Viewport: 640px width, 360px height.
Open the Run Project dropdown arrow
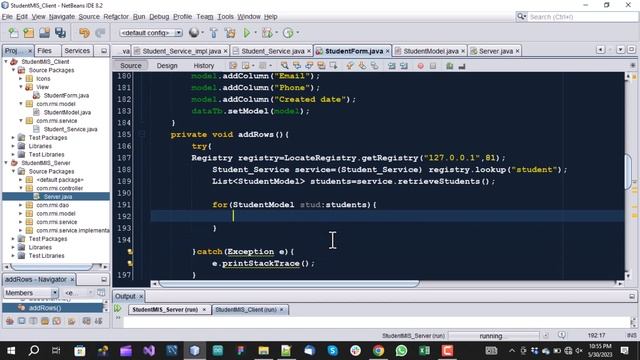pyautogui.click(x=256, y=33)
